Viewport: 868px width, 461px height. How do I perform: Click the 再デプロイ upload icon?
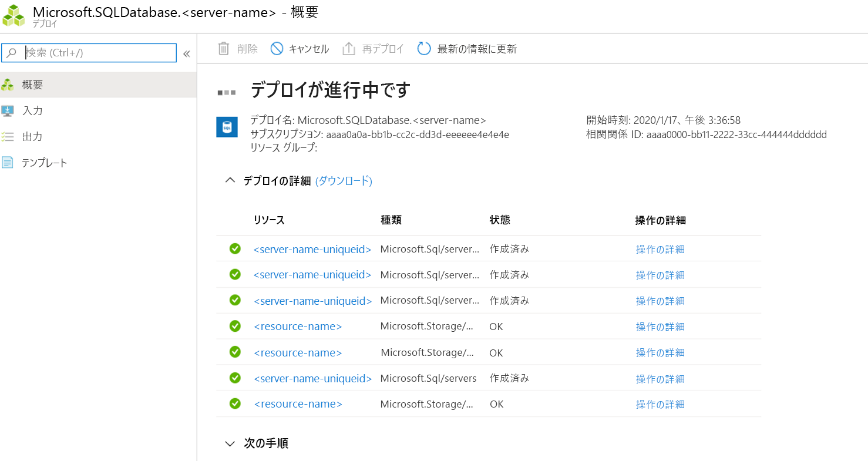pos(349,48)
